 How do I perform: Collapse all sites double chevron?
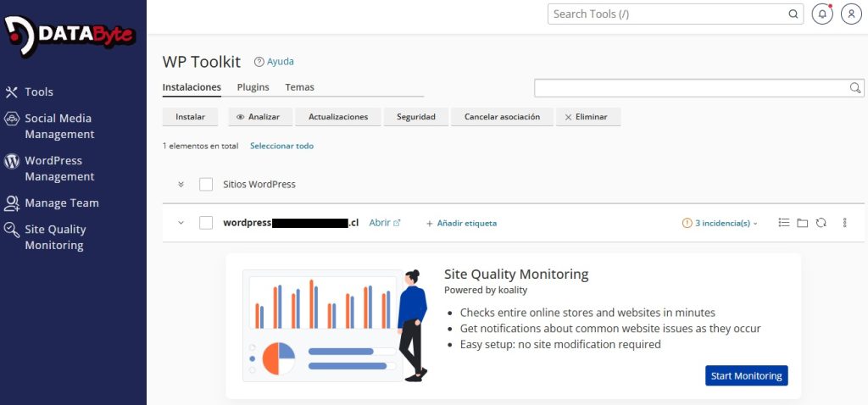click(x=181, y=184)
